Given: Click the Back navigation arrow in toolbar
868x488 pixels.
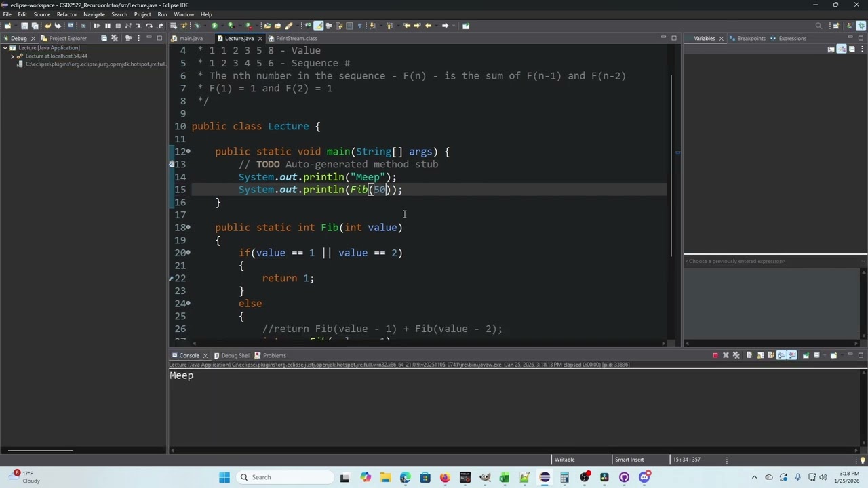Looking at the screenshot, I should [x=428, y=26].
